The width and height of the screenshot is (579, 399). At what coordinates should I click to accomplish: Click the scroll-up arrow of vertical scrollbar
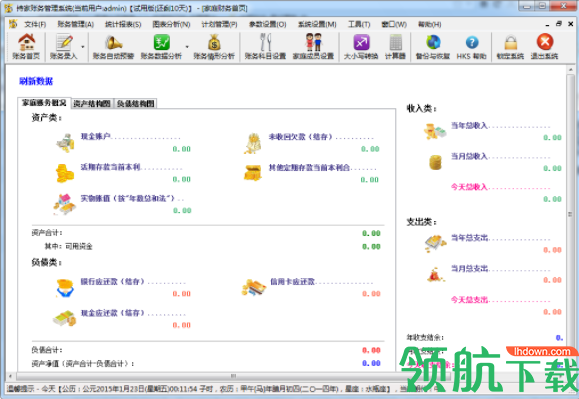coord(571,69)
